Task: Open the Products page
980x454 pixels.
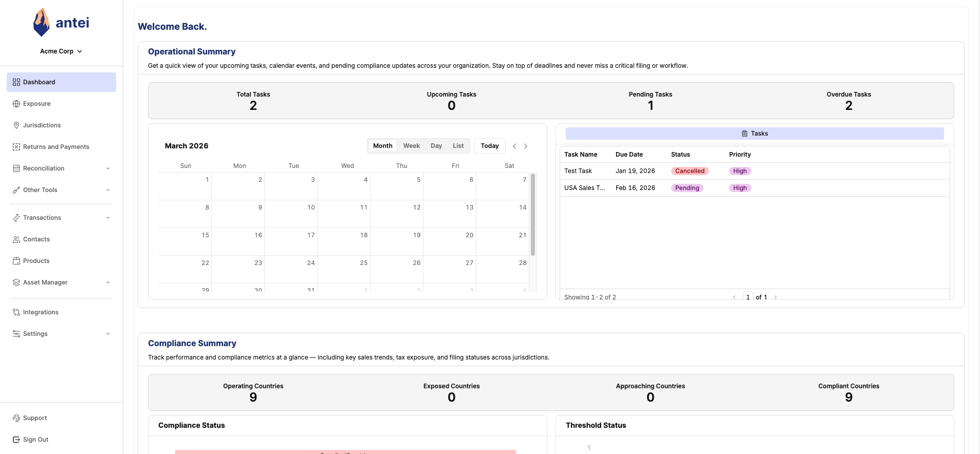Action: (x=61, y=261)
